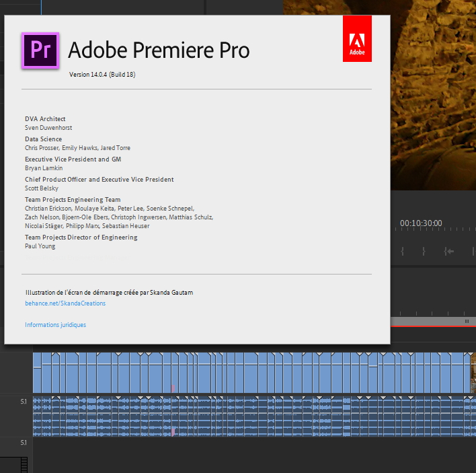Click the name Paul Young
476x473 pixels.
coord(40,246)
